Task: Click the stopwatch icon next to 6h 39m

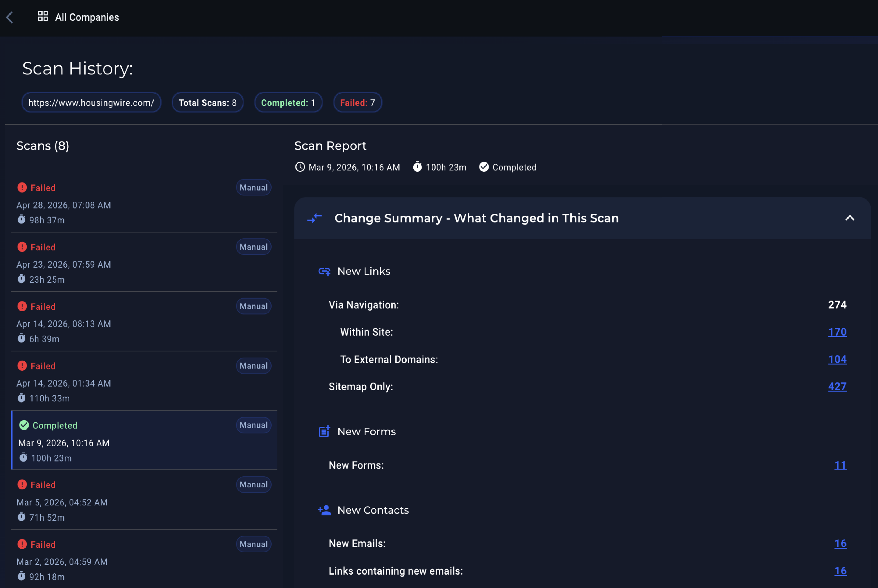Action: (x=21, y=338)
